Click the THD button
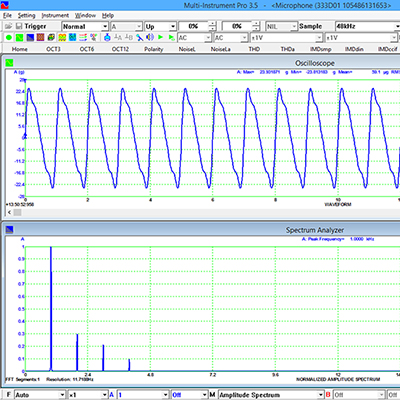Image resolution: width=400 pixels, height=400 pixels. pyautogui.click(x=254, y=49)
